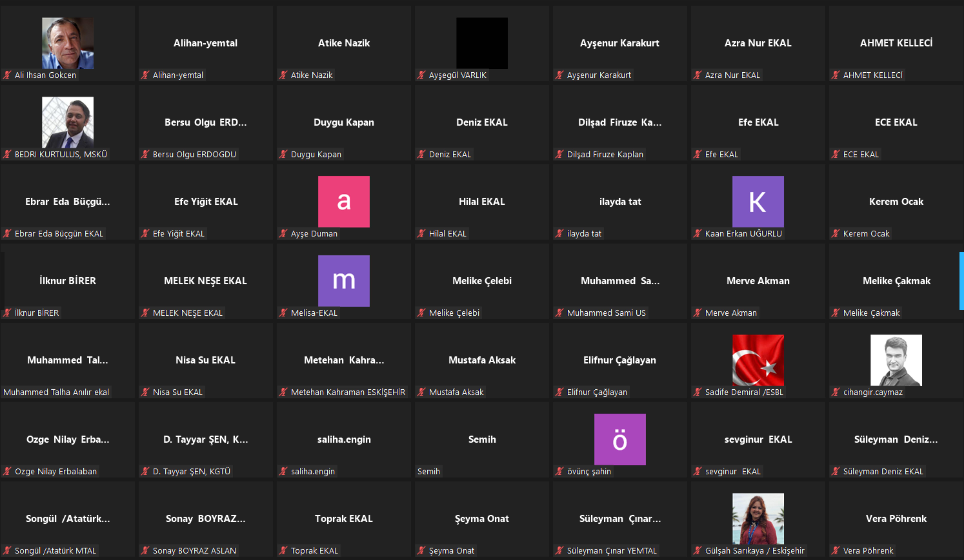Click Ali Ihsan Gokcen's profile photo
Image resolution: width=964 pixels, height=560 pixels.
coord(68,43)
